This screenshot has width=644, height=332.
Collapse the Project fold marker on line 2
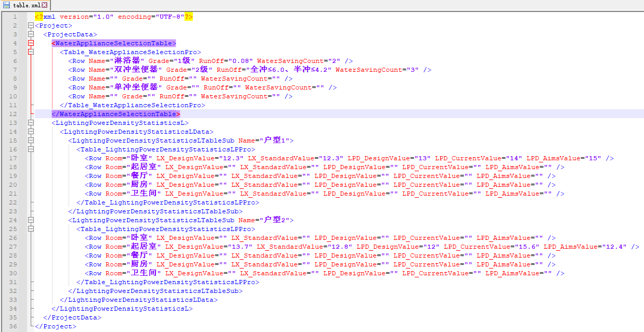coord(31,25)
